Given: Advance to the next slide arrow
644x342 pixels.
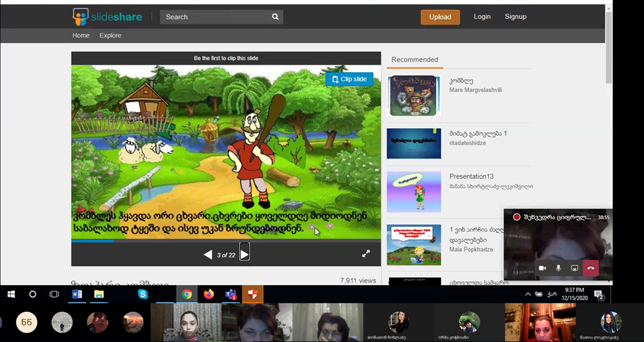Looking at the screenshot, I should (244, 255).
